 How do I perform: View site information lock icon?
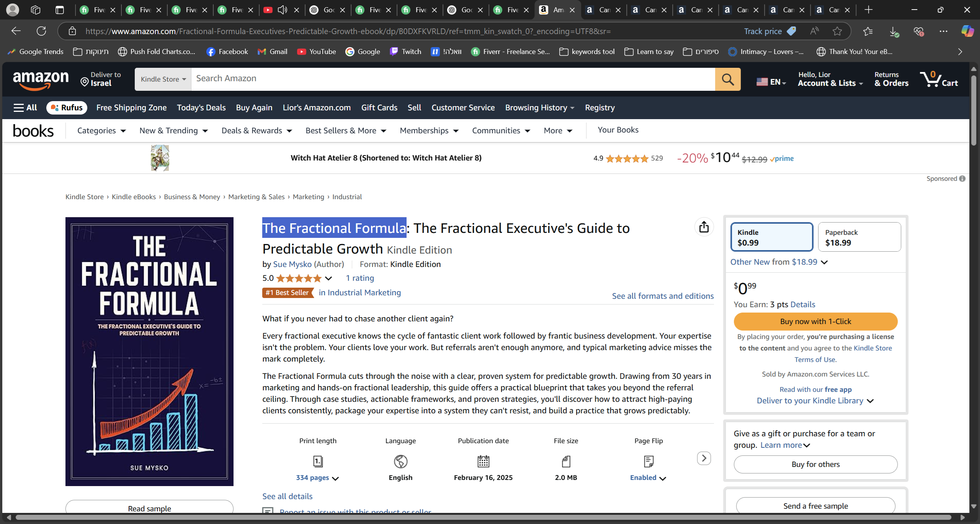(72, 31)
